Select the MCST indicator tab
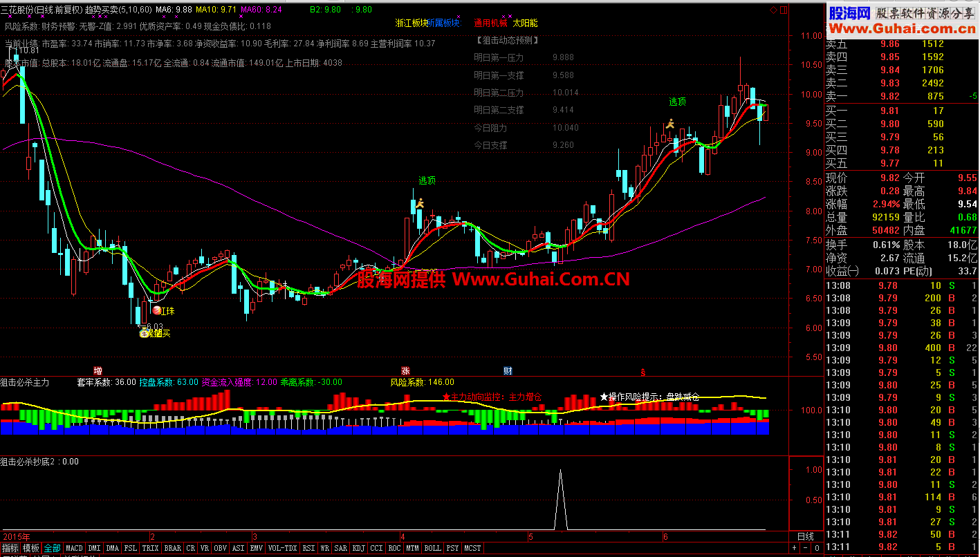The image size is (980, 557). pyautogui.click(x=472, y=548)
